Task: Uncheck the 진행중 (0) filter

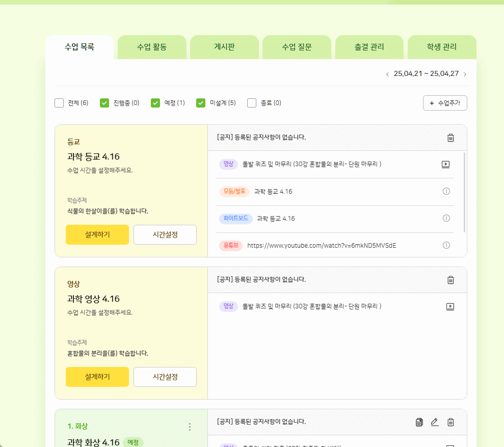Action: [x=104, y=103]
